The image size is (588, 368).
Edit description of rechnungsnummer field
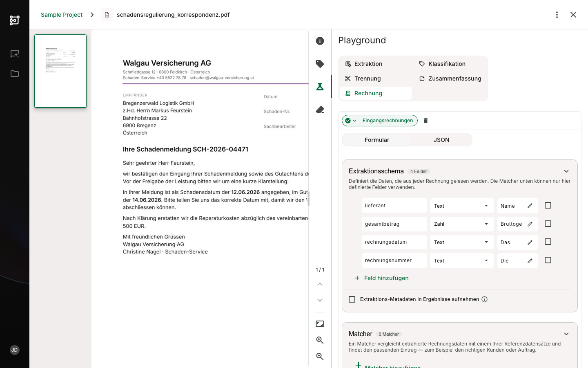[x=530, y=260]
